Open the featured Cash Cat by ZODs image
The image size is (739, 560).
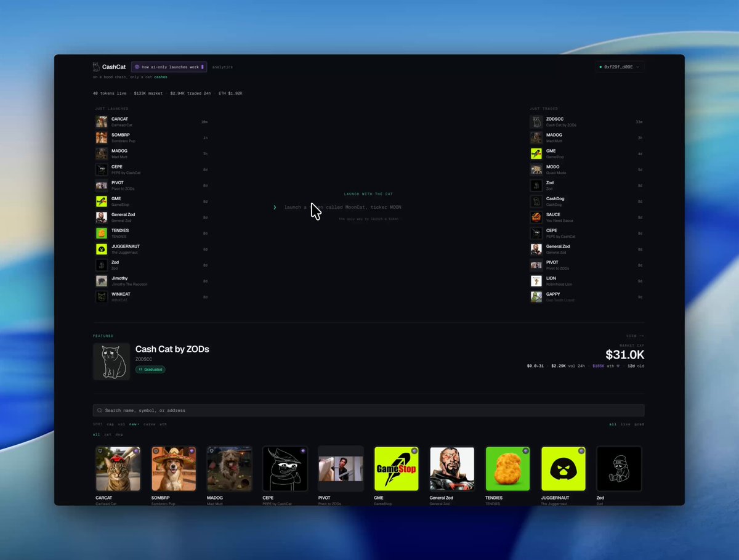[111, 362]
